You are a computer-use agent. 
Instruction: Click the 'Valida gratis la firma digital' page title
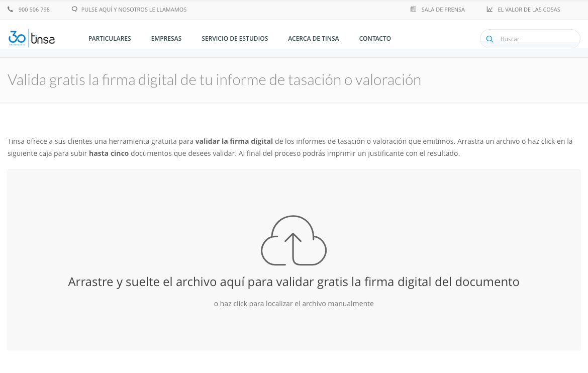point(214,80)
